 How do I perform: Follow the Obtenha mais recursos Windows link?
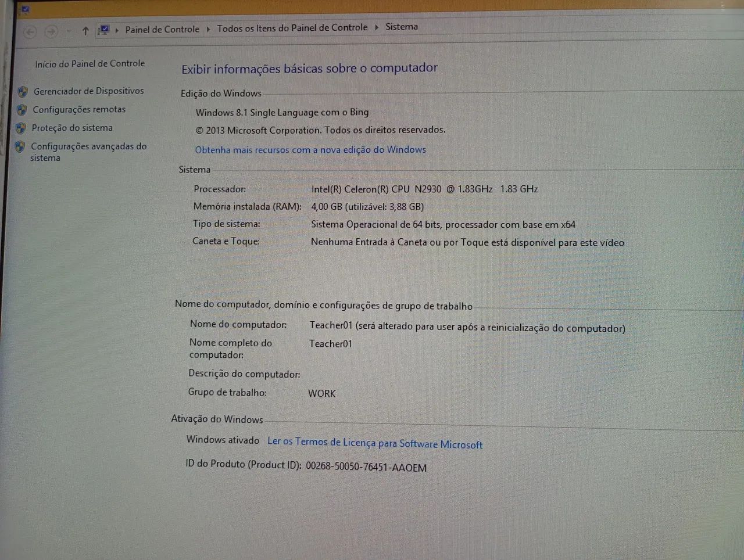coord(310,149)
